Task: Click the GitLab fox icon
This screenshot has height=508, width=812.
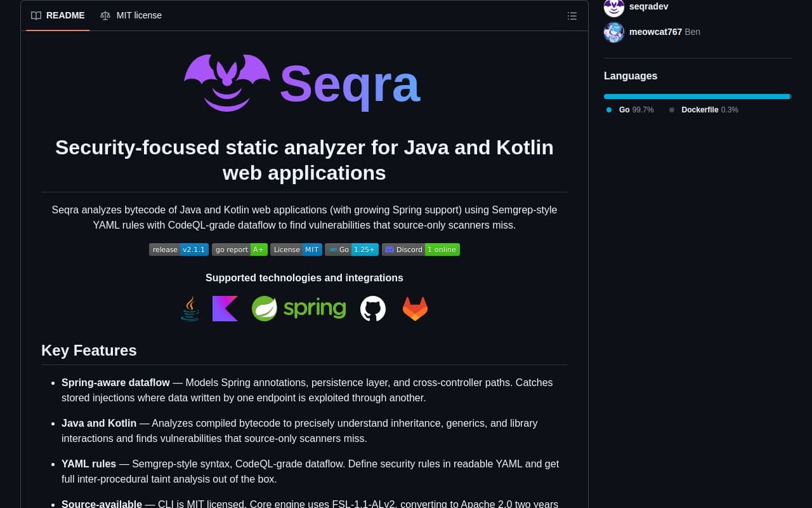Action: point(415,309)
